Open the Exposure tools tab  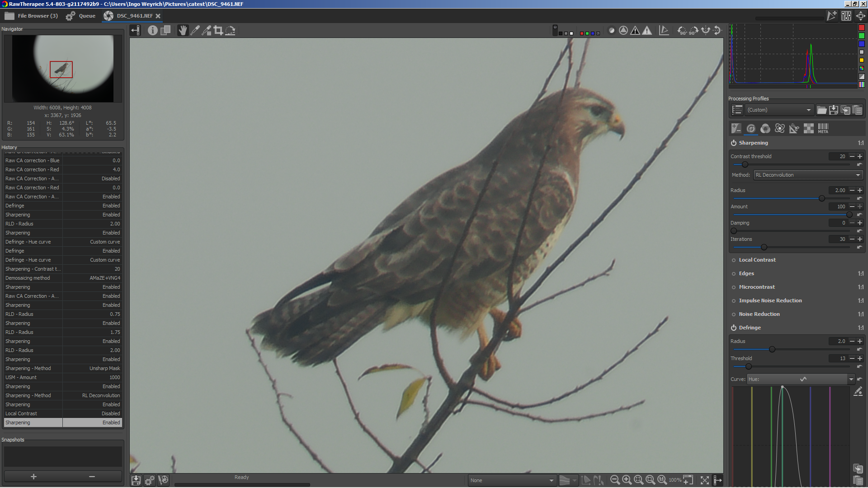[x=736, y=128]
